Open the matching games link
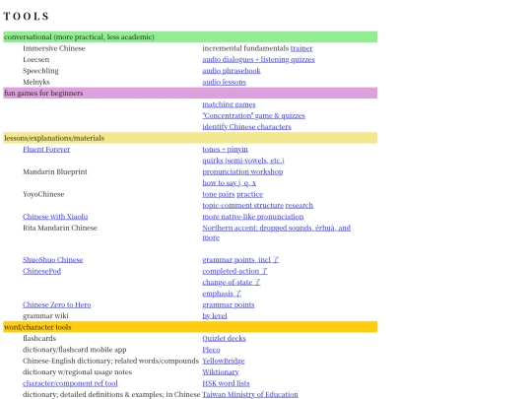This screenshot has height=399, width=532. (229, 104)
